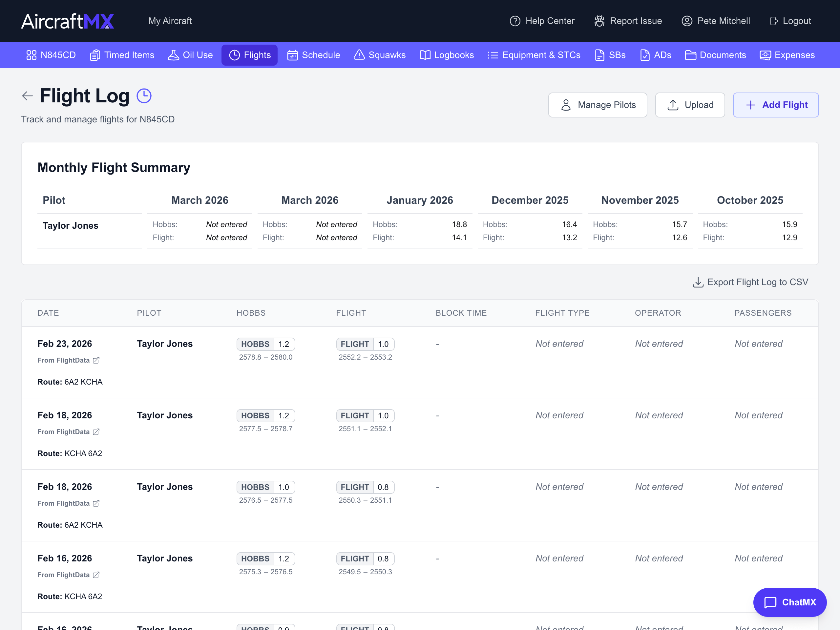Click 'Monthly Flight Summary' heading
The width and height of the screenshot is (840, 630).
[x=114, y=167]
